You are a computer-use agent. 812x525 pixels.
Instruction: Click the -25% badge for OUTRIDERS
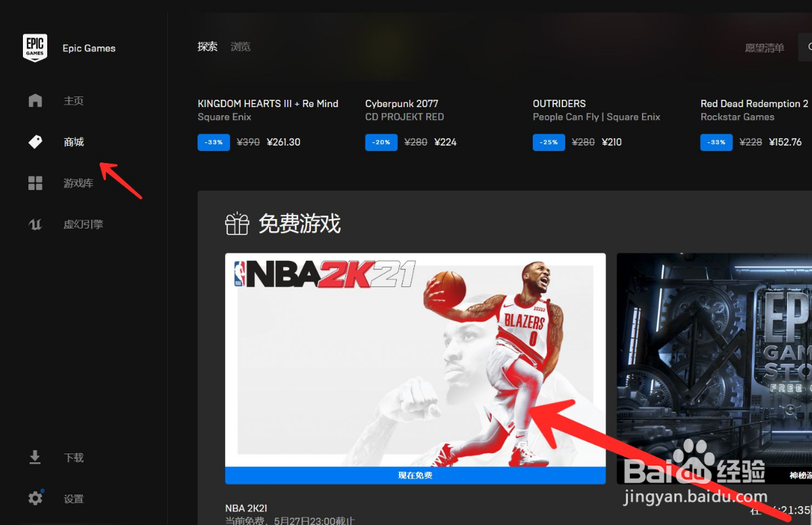tap(549, 142)
